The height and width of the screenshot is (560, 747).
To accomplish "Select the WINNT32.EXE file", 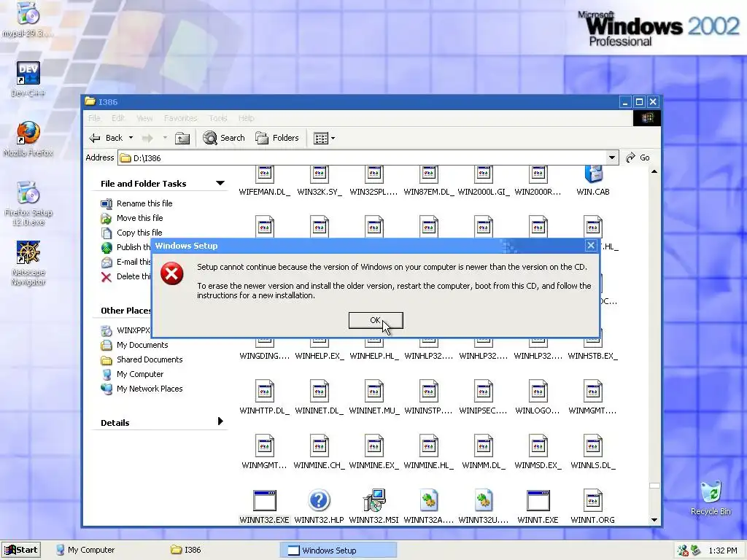I will coord(264,507).
